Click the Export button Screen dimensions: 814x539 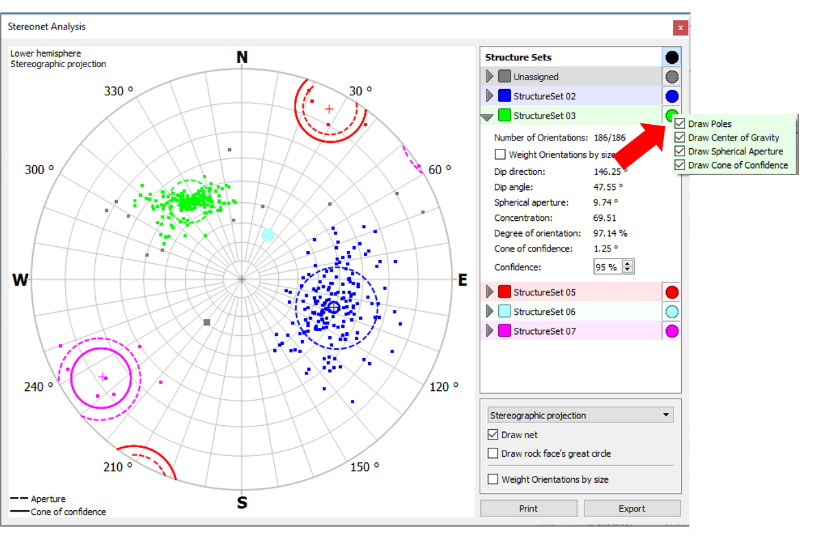632,508
